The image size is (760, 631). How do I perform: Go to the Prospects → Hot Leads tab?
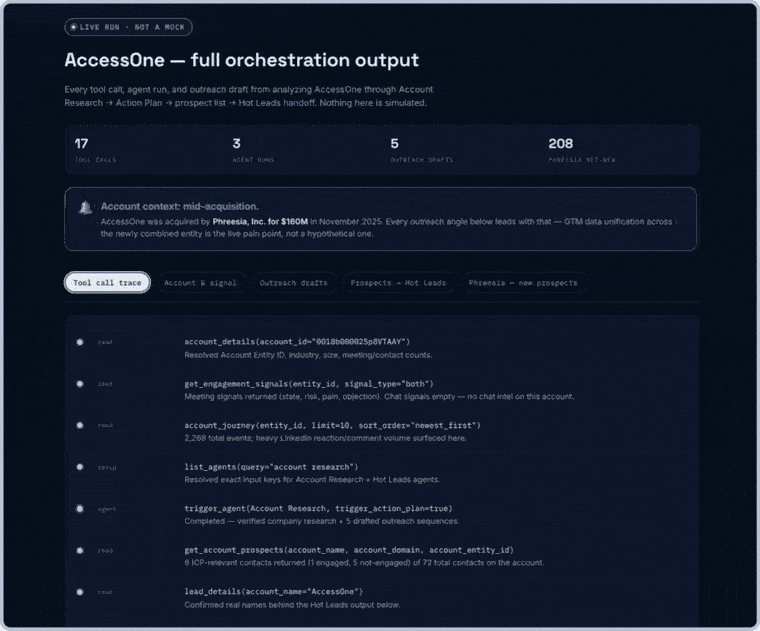click(x=398, y=283)
